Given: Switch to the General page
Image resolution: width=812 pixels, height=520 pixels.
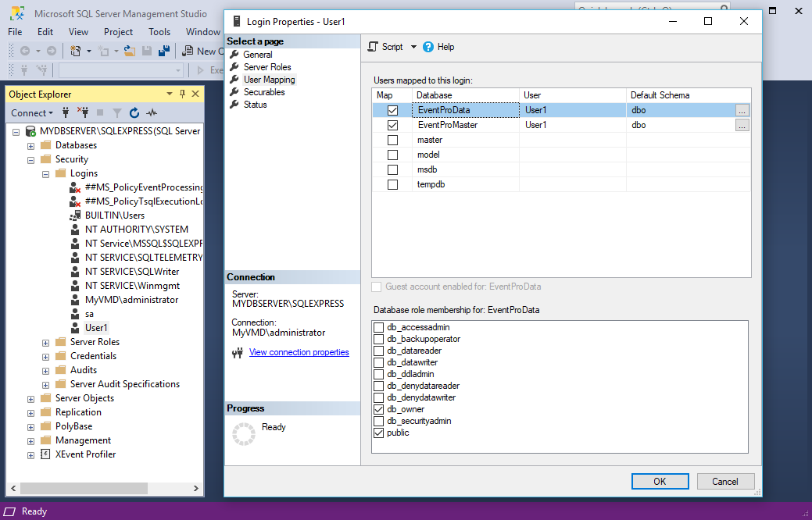Looking at the screenshot, I should pos(258,55).
